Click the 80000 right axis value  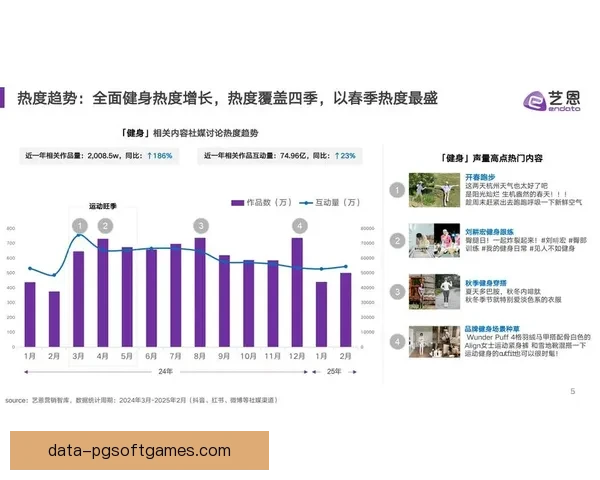click(x=367, y=229)
